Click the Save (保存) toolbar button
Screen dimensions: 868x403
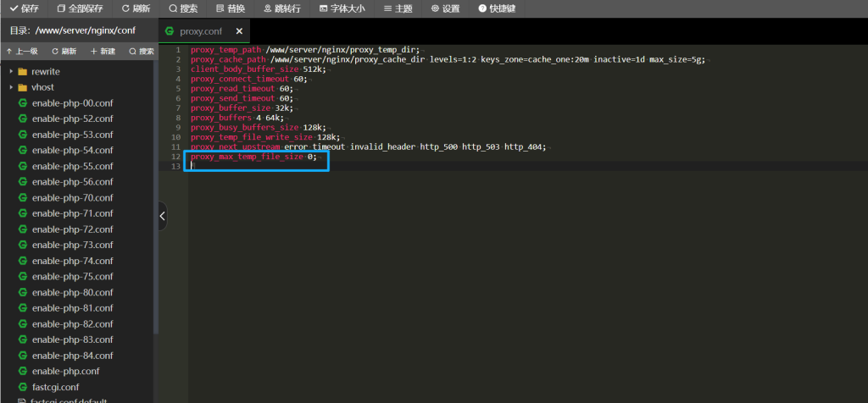[24, 8]
